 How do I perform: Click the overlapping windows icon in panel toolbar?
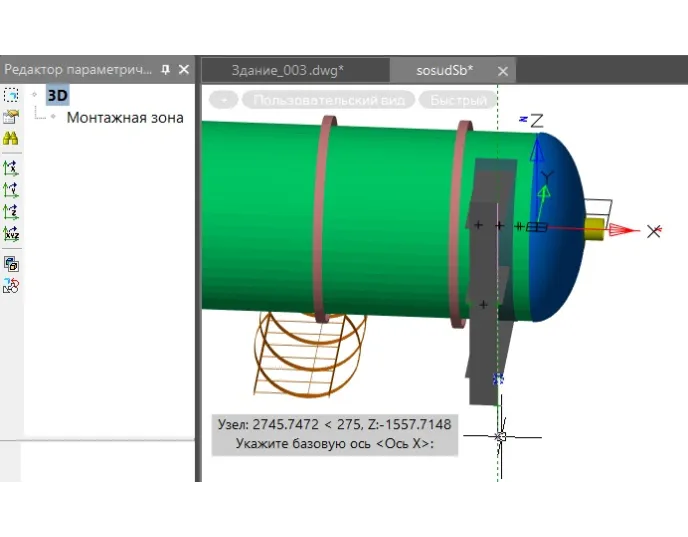tap(11, 264)
